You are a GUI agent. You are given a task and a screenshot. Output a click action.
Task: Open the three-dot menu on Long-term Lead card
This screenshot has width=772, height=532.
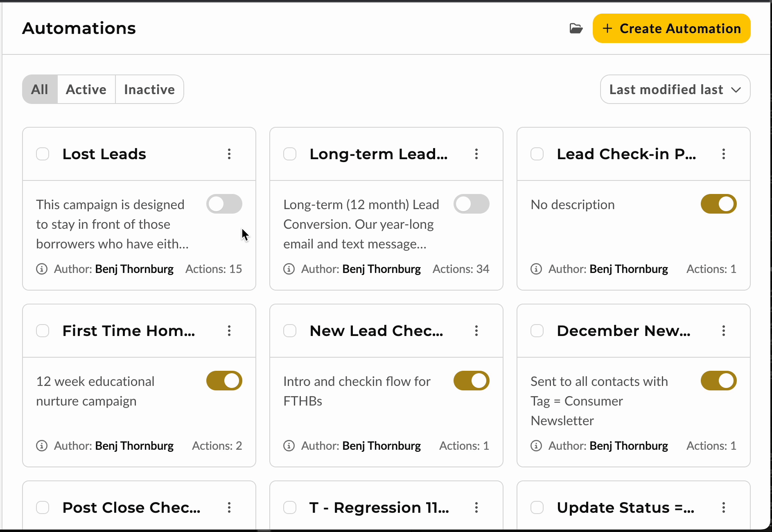(x=476, y=154)
